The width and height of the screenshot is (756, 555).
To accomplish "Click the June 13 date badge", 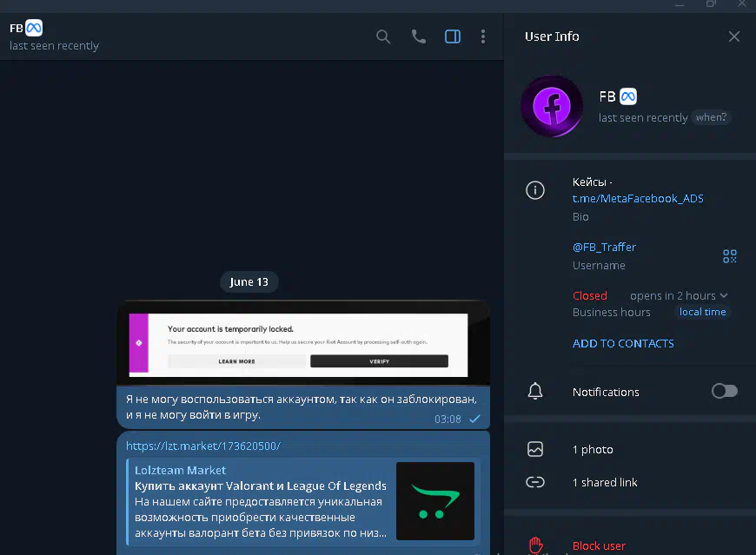I will click(249, 281).
